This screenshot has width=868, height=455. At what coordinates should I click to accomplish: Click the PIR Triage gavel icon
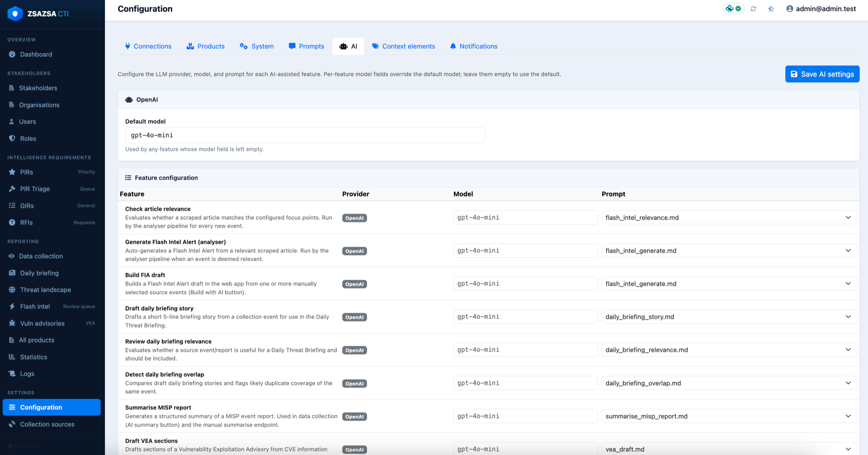pyautogui.click(x=12, y=189)
